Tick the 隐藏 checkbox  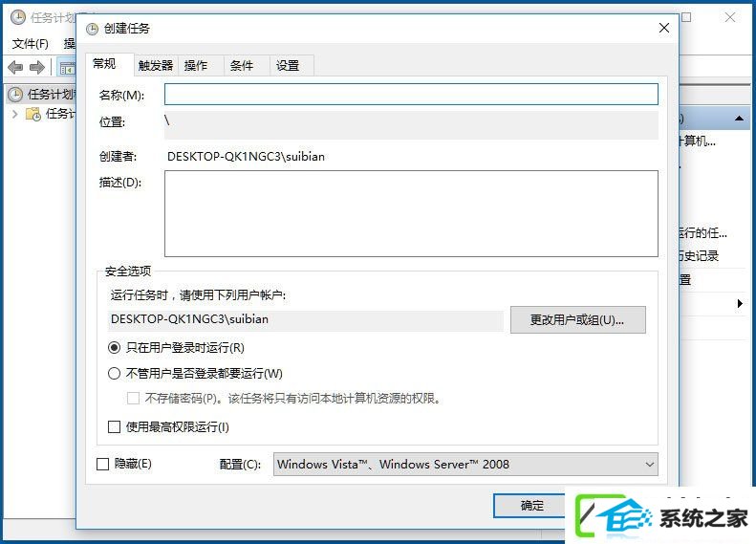click(x=102, y=464)
